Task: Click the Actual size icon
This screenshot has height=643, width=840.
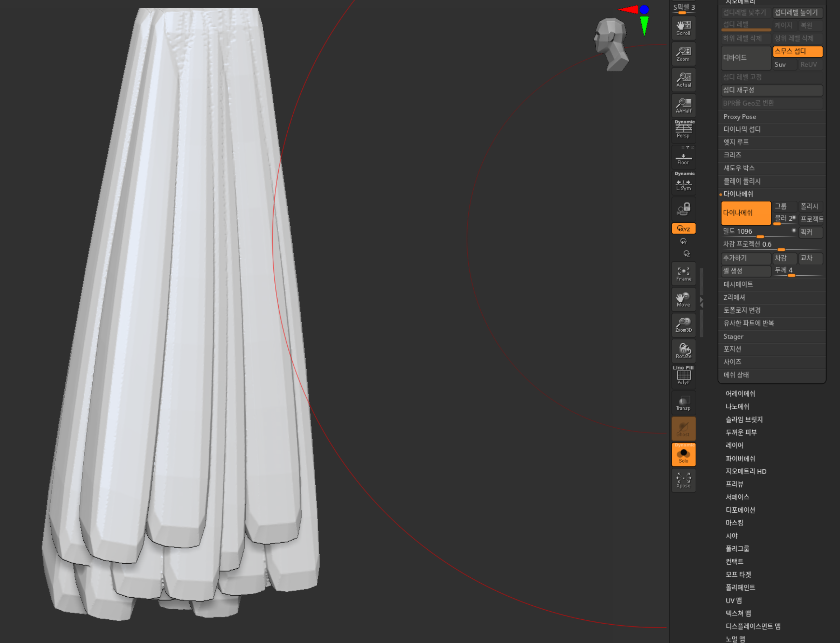Action: (x=683, y=80)
